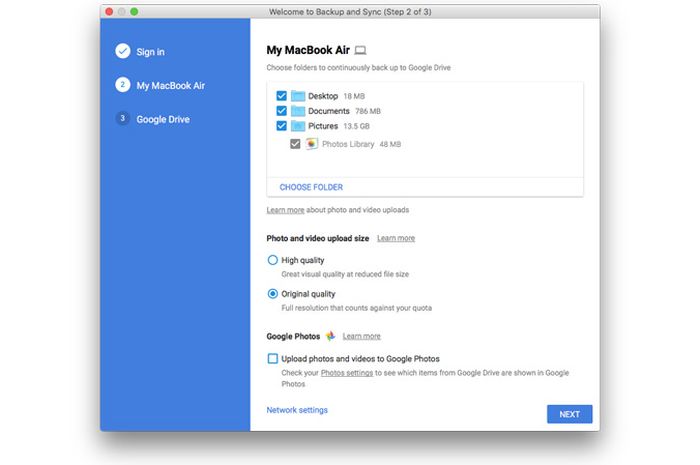Open the Network settings link
The height and width of the screenshot is (465, 700).
pos(297,410)
